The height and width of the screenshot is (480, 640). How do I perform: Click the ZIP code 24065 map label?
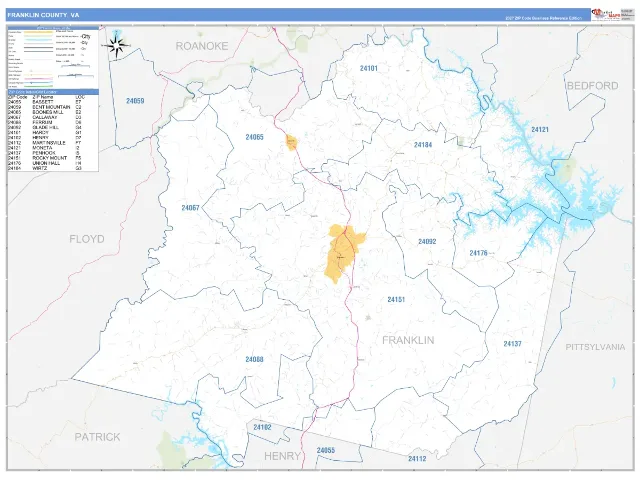[x=254, y=137]
